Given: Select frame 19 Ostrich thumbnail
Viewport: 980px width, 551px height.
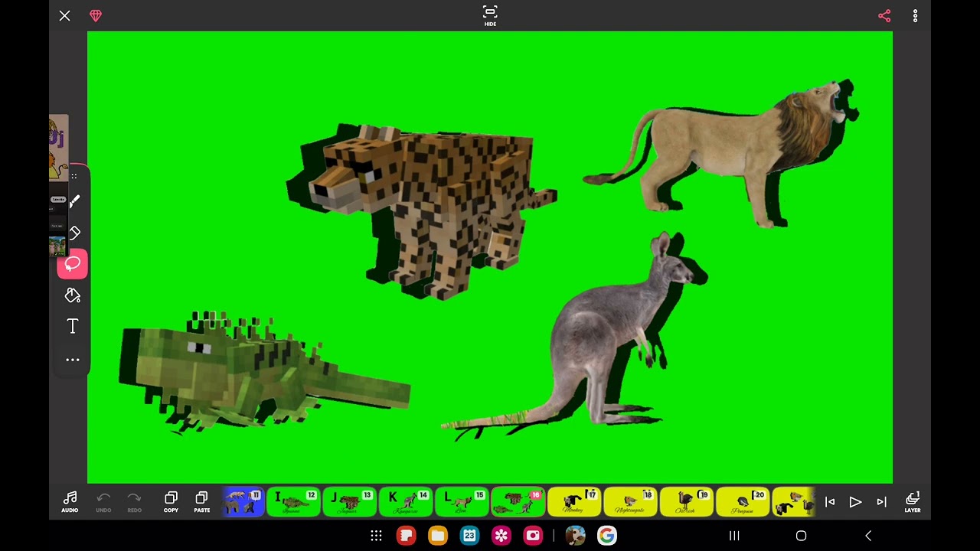Looking at the screenshot, I should (686, 502).
